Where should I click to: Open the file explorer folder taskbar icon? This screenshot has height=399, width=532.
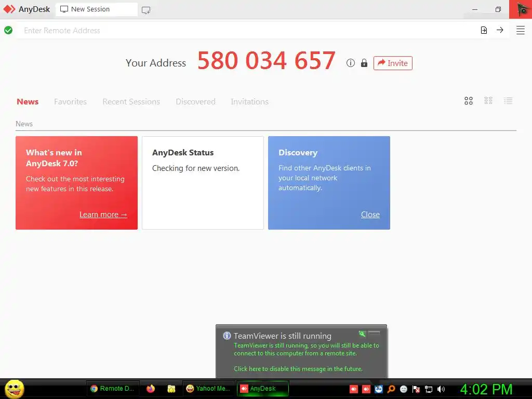tap(171, 389)
